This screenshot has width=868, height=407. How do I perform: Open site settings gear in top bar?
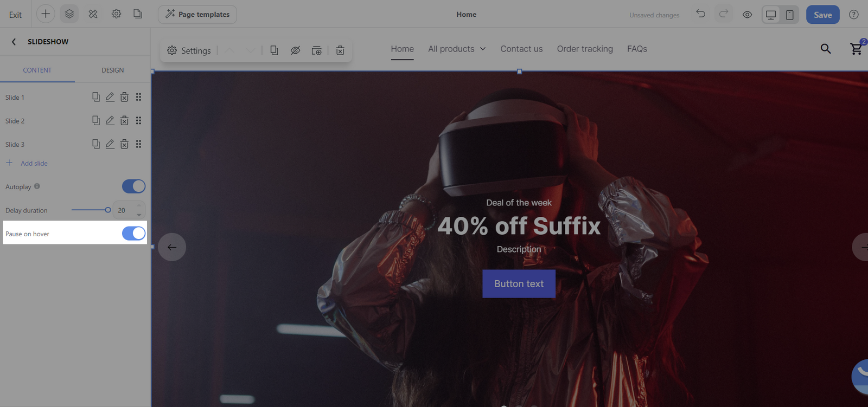point(116,14)
